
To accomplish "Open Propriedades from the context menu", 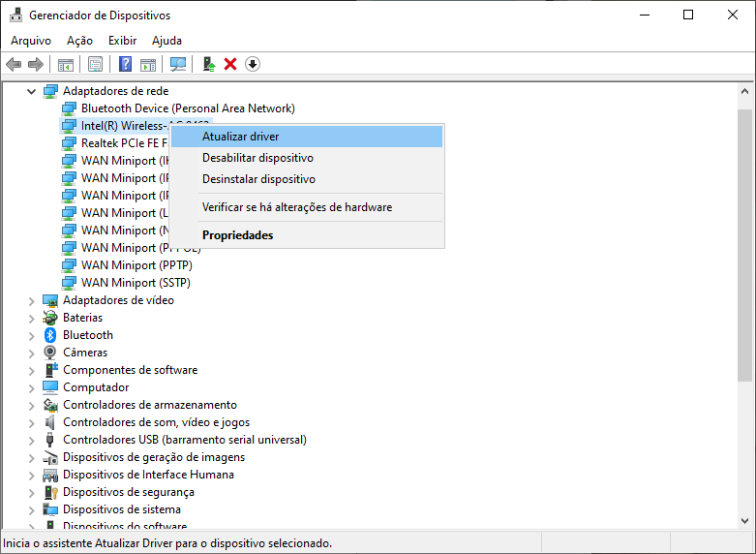I will (x=307, y=235).
